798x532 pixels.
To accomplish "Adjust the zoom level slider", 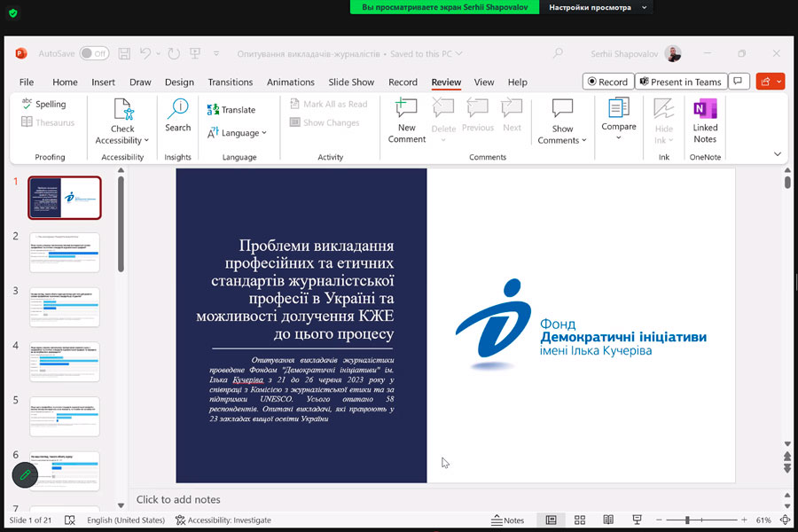I will [x=688, y=520].
